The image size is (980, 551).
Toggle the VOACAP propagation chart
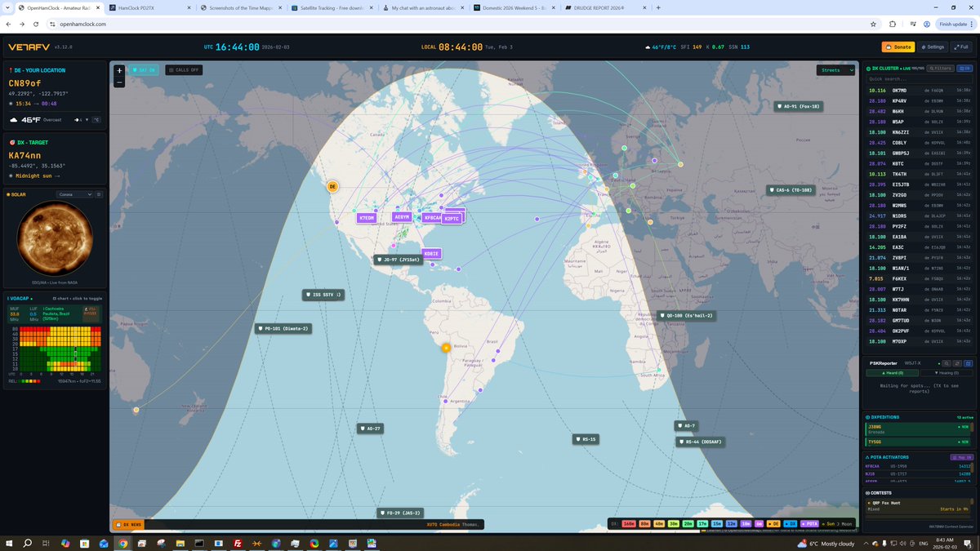pyautogui.click(x=78, y=299)
